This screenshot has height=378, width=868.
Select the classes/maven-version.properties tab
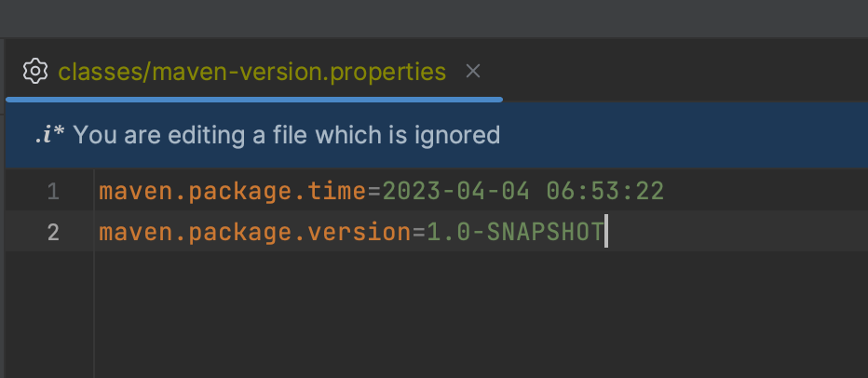tap(251, 71)
